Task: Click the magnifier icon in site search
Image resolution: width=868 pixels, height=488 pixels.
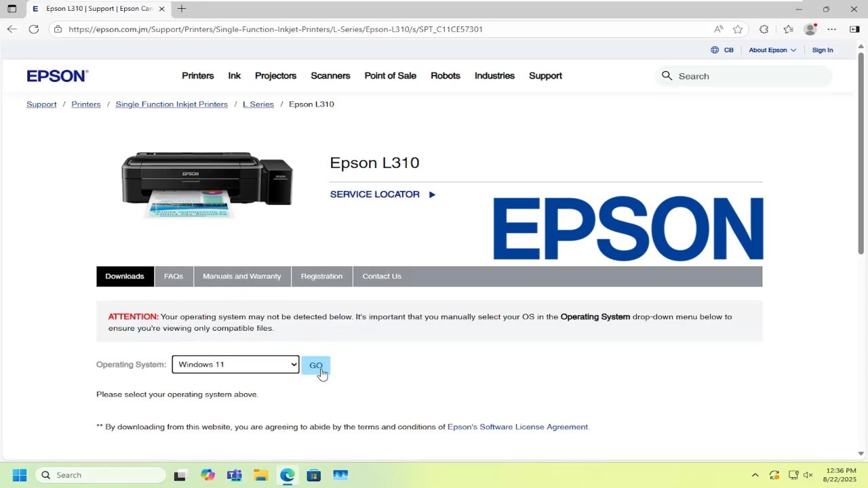Action: (667, 76)
